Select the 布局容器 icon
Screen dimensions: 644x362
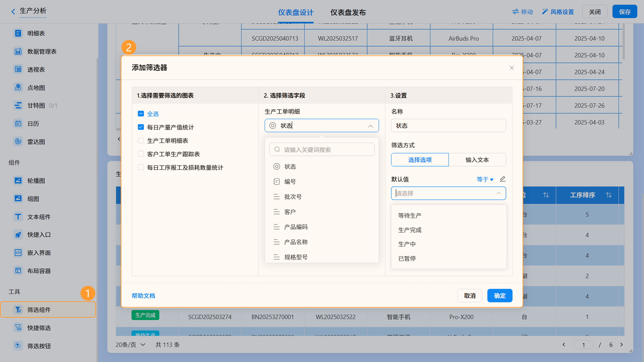[18, 271]
